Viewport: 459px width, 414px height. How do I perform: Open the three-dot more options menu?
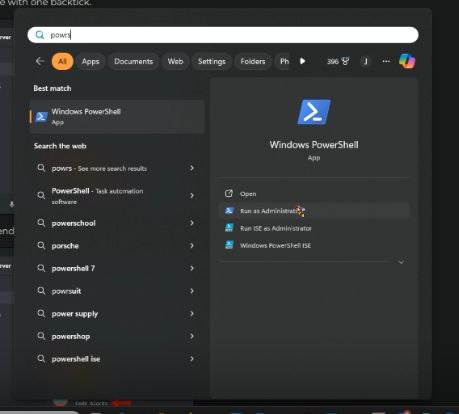coord(386,61)
